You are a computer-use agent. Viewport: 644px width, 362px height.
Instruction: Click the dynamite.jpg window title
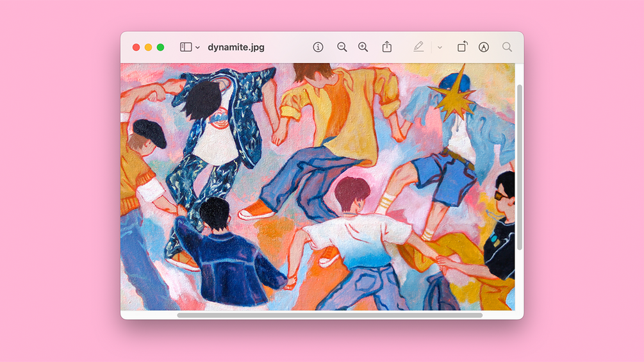click(x=236, y=47)
